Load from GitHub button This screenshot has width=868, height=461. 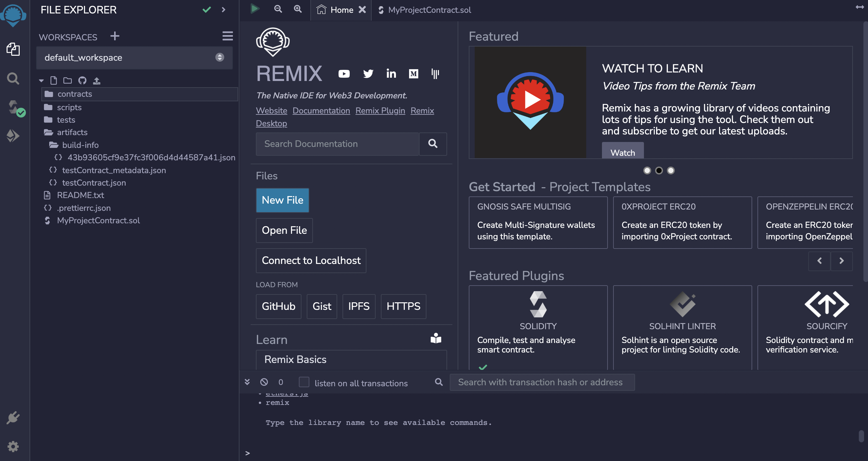pos(279,307)
